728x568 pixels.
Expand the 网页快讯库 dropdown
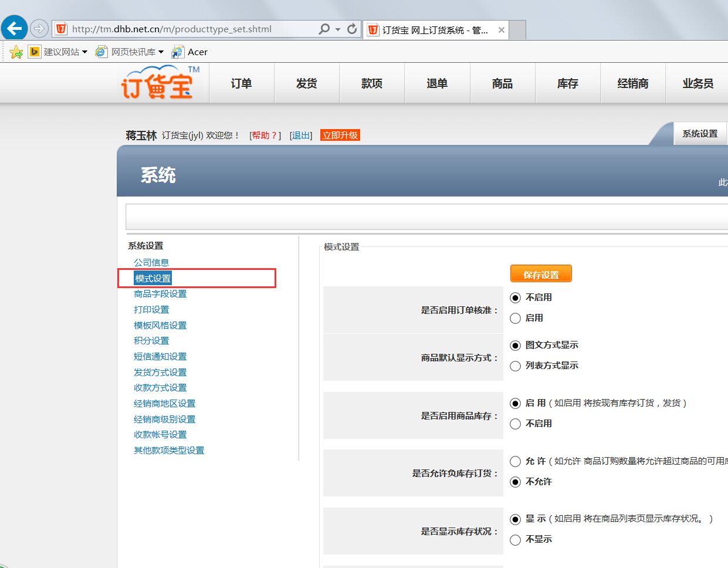[161, 52]
